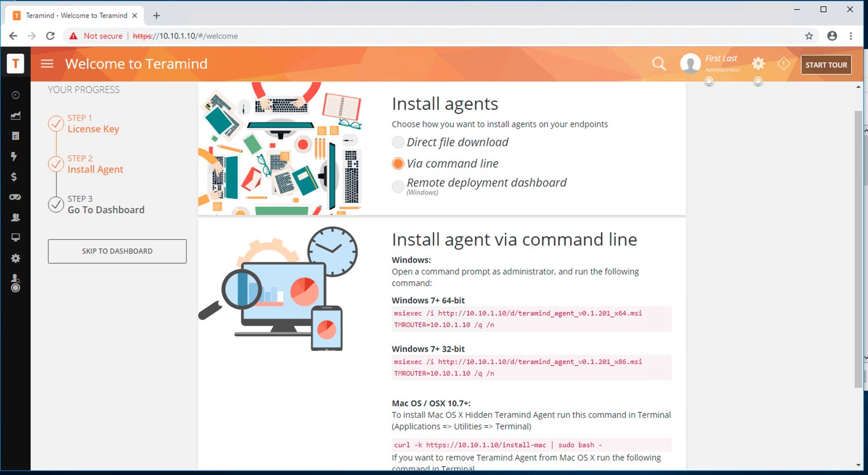Click page scrollbar up arrow
Image resolution: width=868 pixels, height=475 pixels.
pyautogui.click(x=858, y=87)
